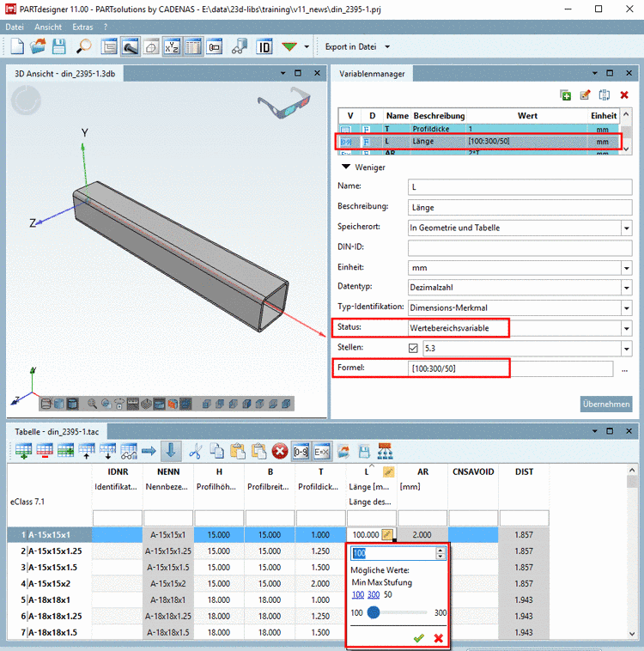Remove table row with red minus icon
644x651 pixels.
[x=45, y=451]
